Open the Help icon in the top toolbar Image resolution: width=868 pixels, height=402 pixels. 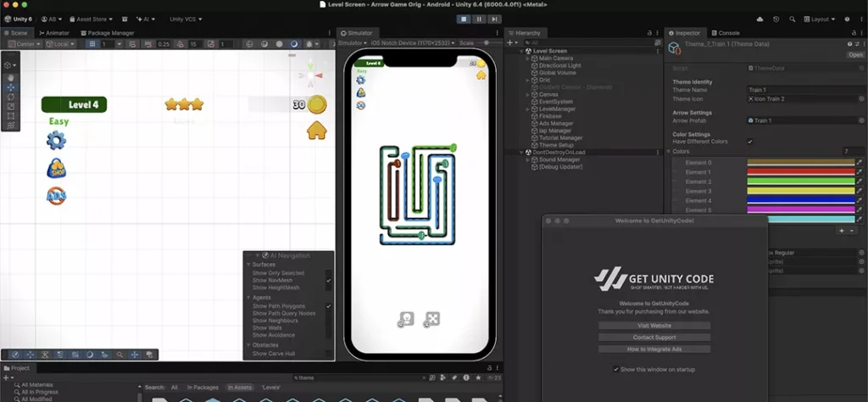pyautogui.click(x=847, y=20)
